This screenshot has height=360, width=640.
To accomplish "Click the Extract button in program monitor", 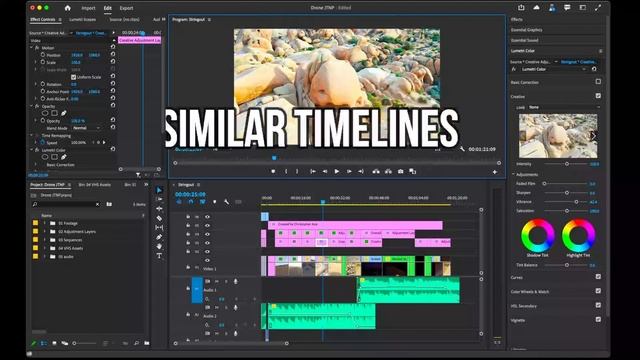I will point(388,171).
